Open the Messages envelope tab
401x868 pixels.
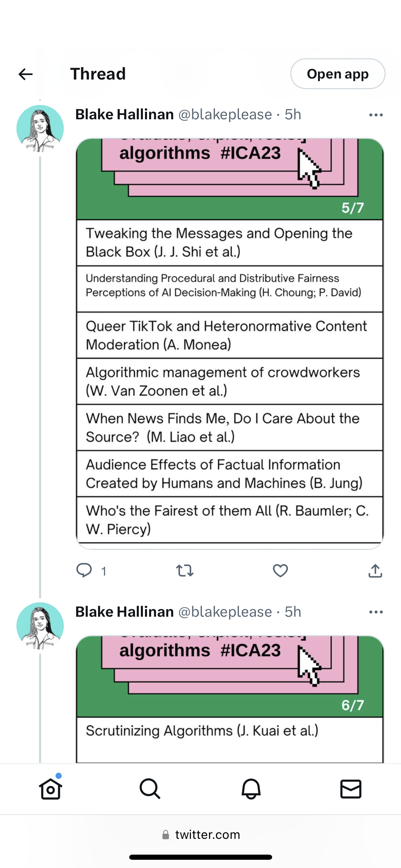pos(351,788)
